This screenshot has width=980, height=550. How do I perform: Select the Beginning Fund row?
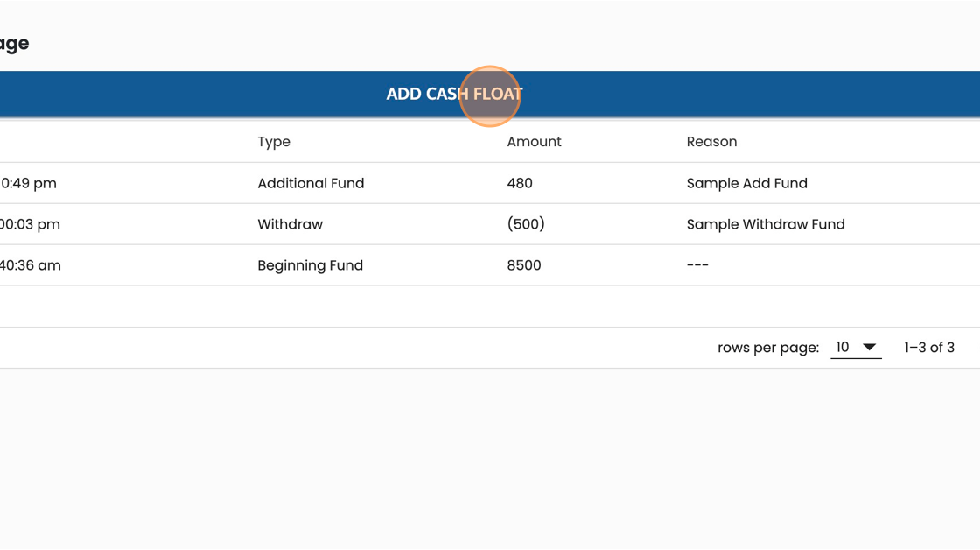point(490,265)
